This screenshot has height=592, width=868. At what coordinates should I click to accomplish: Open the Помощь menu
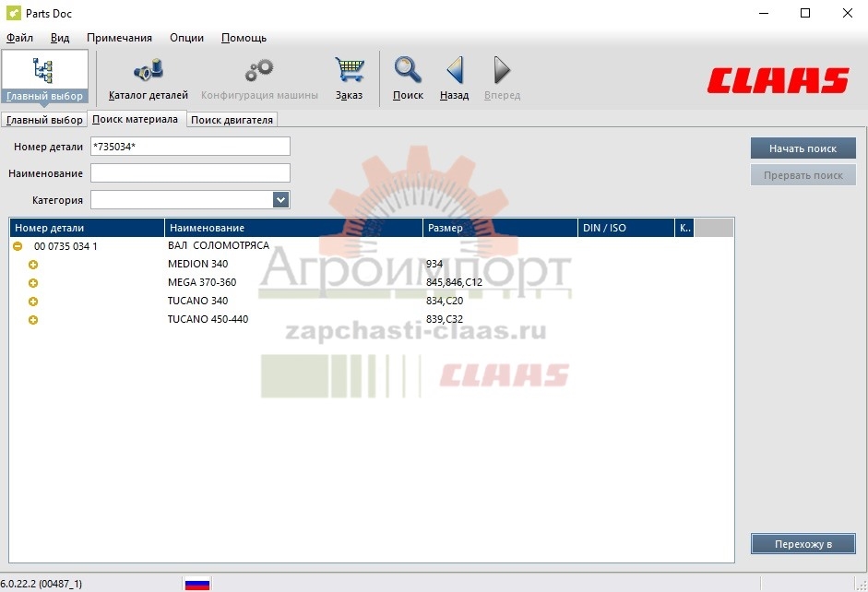244,38
